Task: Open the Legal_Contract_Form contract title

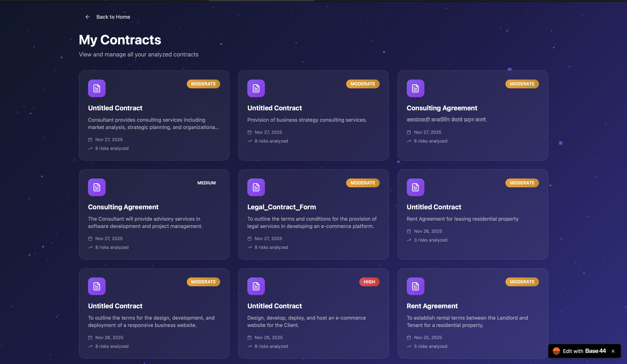Action: (281, 207)
